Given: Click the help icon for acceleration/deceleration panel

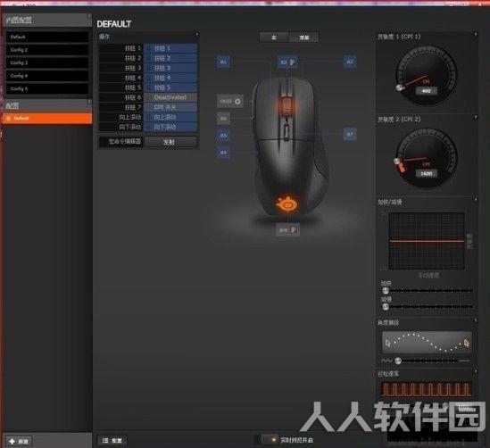Looking at the screenshot, I should tap(476, 200).
